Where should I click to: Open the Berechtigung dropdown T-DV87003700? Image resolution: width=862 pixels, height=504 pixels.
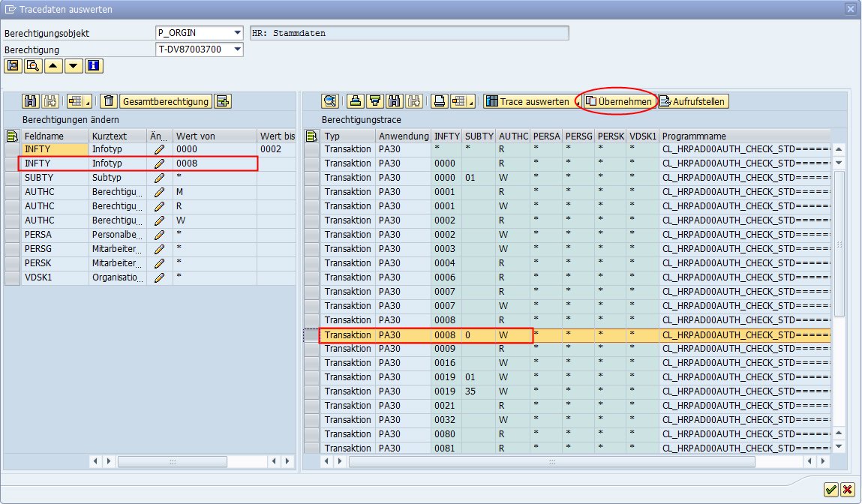(238, 49)
